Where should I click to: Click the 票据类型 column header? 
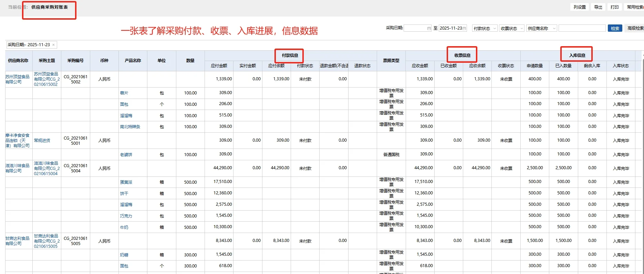tap(391, 61)
